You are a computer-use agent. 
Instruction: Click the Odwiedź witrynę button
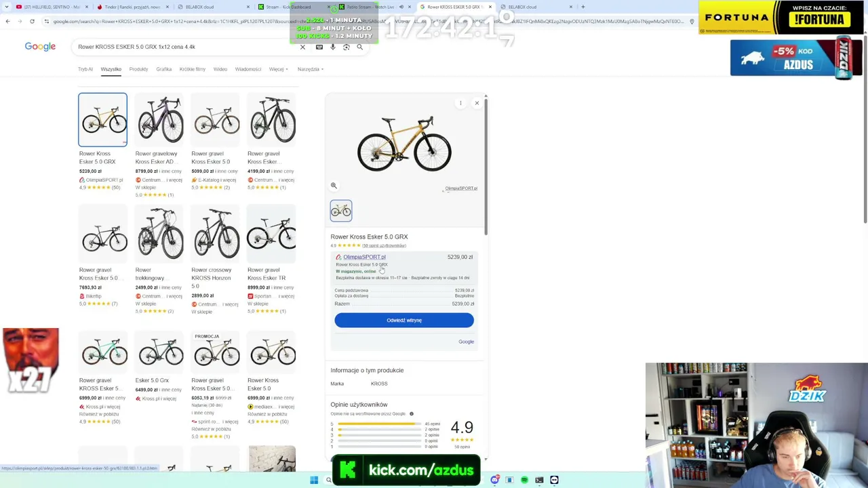(x=404, y=320)
